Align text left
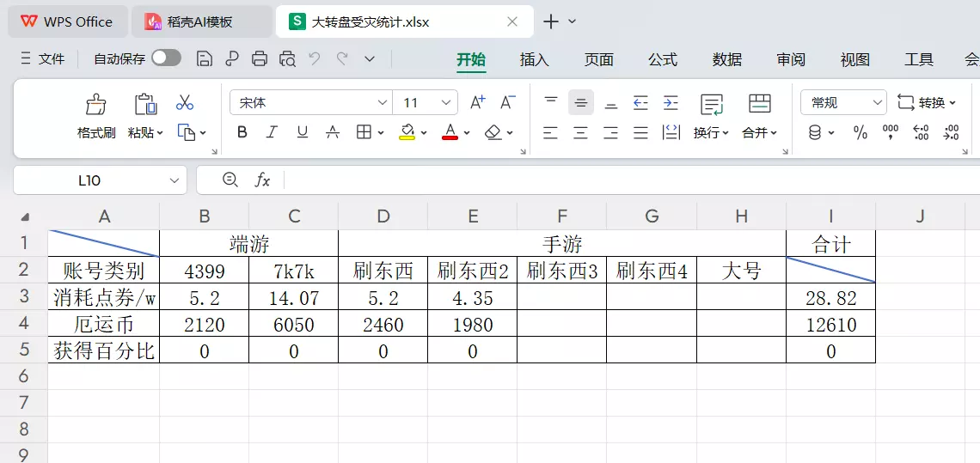Screen dimensions: 980x463 [551, 132]
